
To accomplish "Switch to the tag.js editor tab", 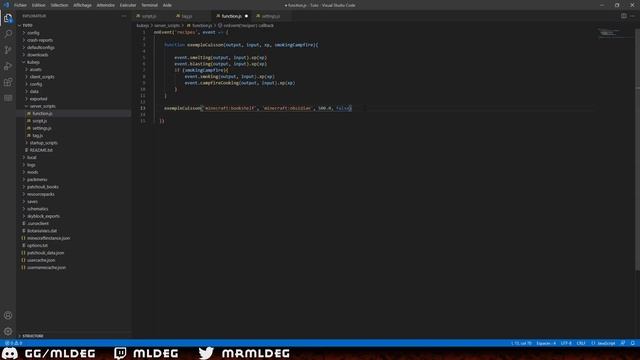I will click(187, 16).
